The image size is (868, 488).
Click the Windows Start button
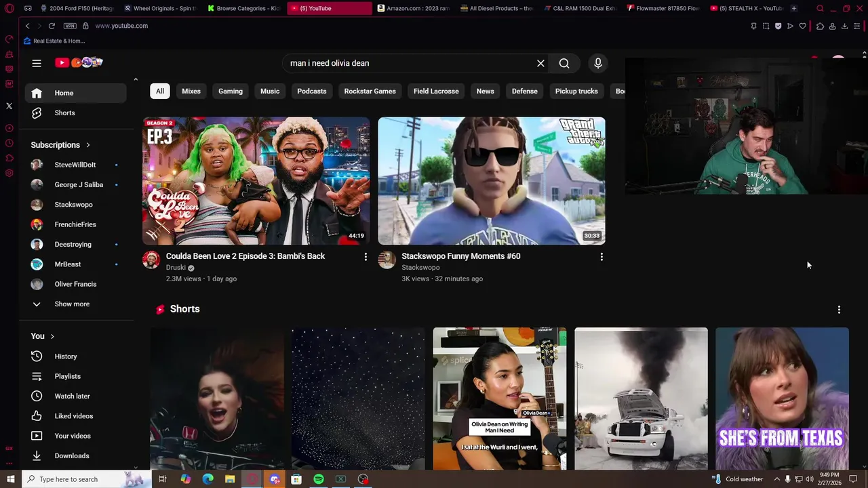click(10, 479)
